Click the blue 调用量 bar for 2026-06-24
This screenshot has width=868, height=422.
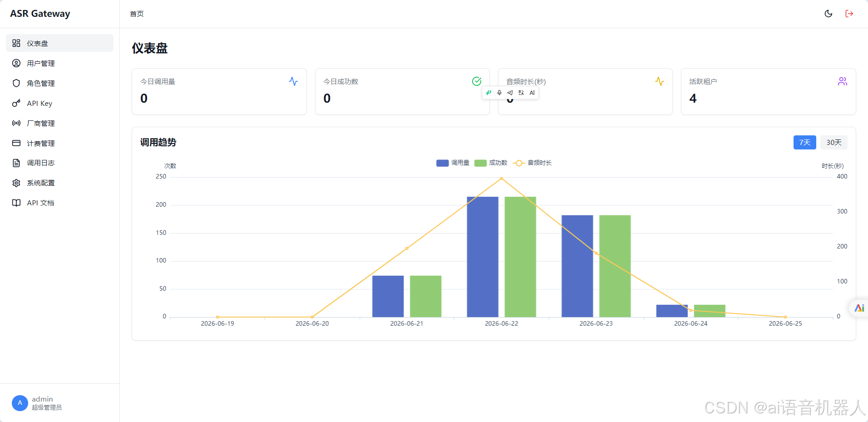(672, 311)
